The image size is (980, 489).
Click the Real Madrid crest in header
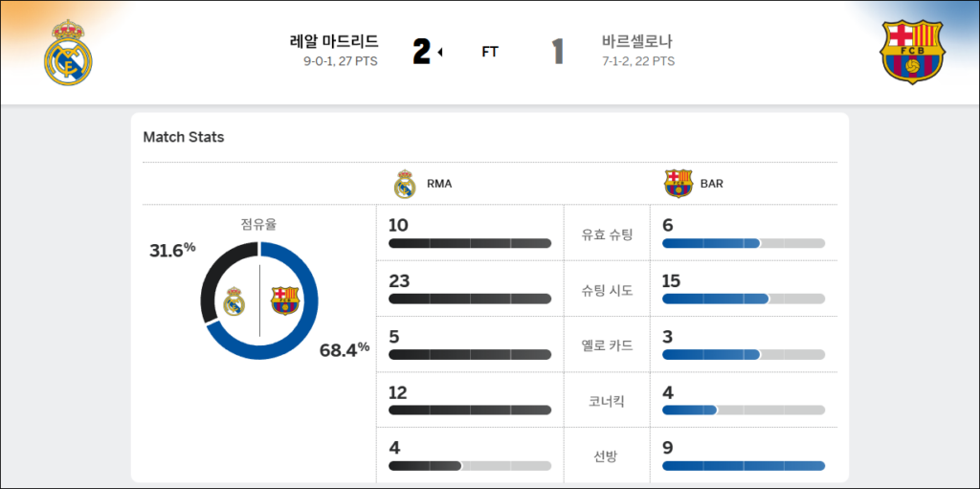tap(68, 52)
